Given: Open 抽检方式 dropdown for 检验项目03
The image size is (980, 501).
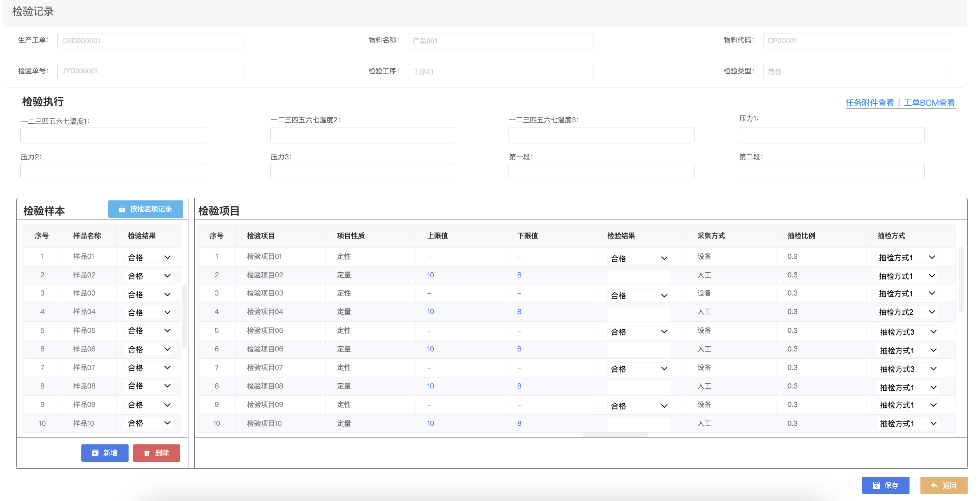Looking at the screenshot, I should pos(906,293).
